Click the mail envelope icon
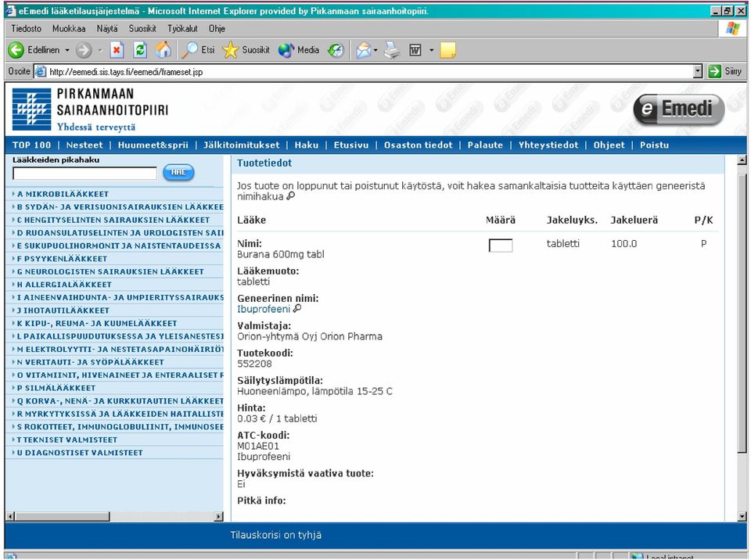The width and height of the screenshot is (751, 560). tap(364, 50)
